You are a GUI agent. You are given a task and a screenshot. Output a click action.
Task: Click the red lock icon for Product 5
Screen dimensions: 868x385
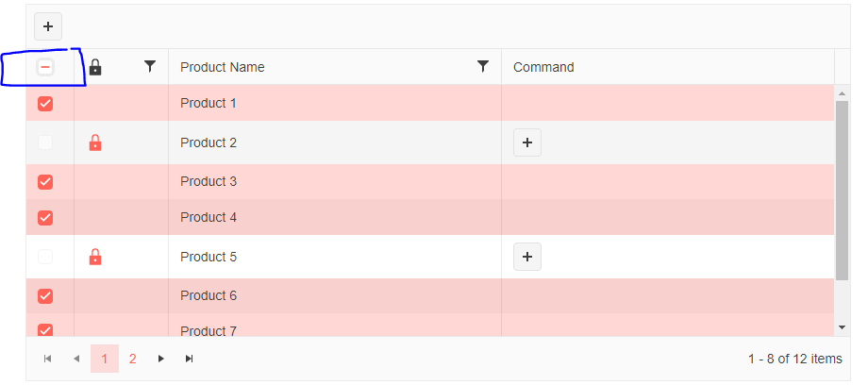coord(95,257)
